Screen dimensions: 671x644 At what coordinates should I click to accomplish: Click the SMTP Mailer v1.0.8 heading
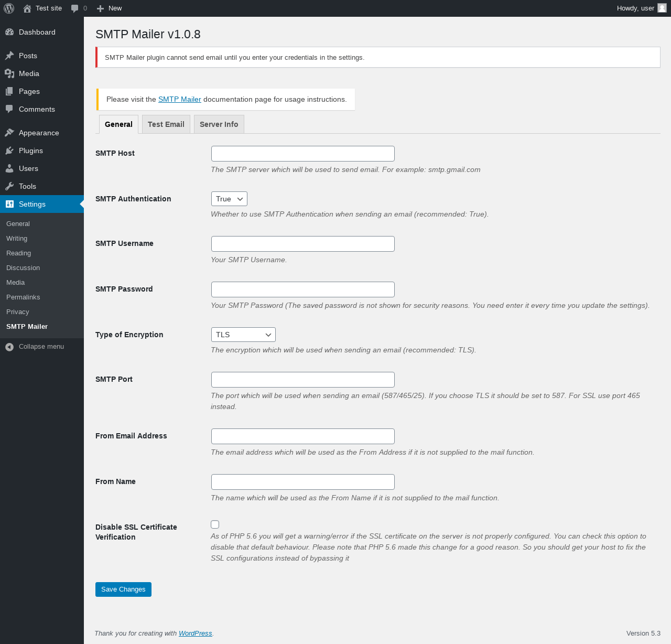coord(148,34)
